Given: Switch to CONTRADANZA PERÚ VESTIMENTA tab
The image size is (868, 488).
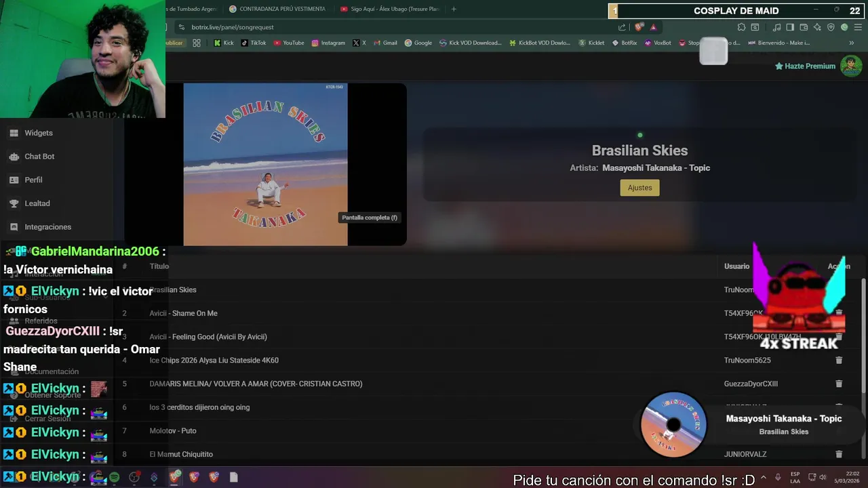Looking at the screenshot, I should [277, 9].
